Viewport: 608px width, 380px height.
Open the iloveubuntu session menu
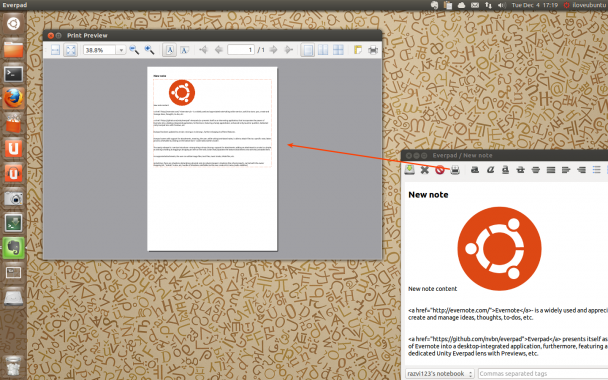[x=585, y=5]
